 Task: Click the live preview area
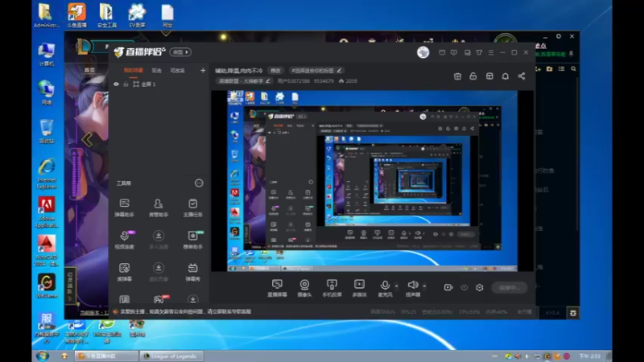click(x=372, y=180)
